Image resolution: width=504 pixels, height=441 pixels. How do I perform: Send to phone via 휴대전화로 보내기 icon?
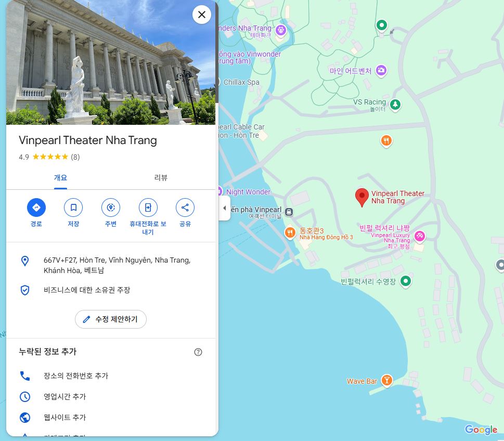[148, 207]
